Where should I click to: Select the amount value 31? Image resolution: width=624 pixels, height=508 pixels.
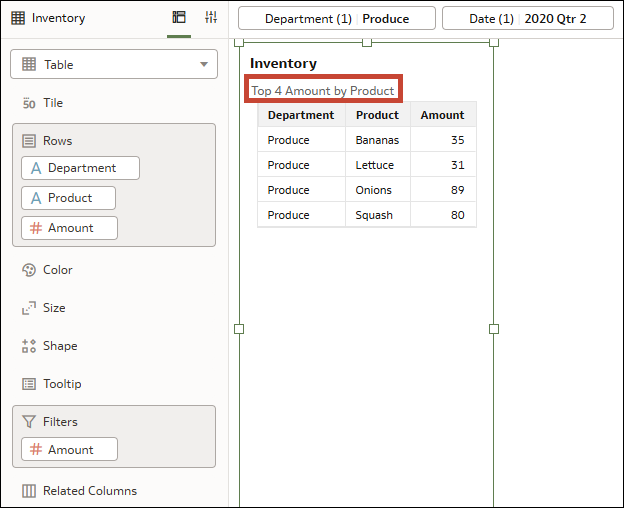(458, 165)
